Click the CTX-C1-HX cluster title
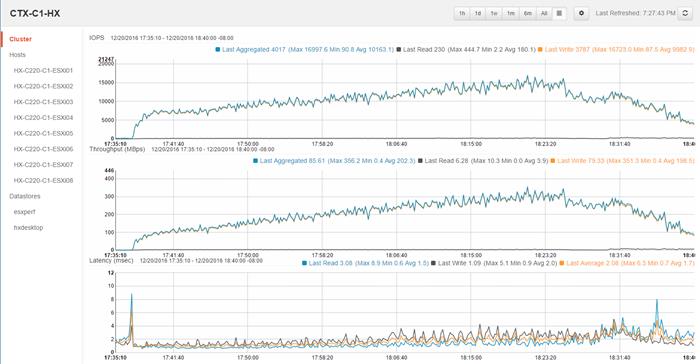Screen dimensions: 700x364 [35, 13]
